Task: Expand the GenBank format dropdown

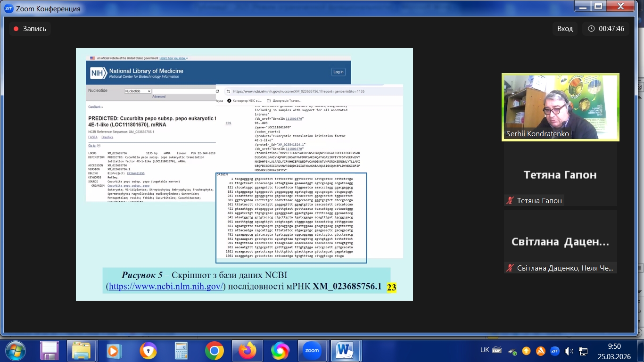Action: [96, 107]
